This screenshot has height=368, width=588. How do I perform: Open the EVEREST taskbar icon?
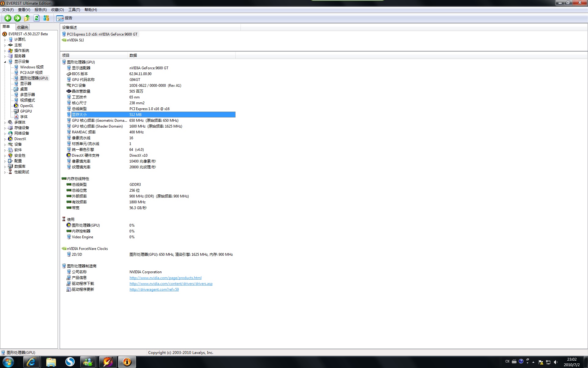[127, 362]
